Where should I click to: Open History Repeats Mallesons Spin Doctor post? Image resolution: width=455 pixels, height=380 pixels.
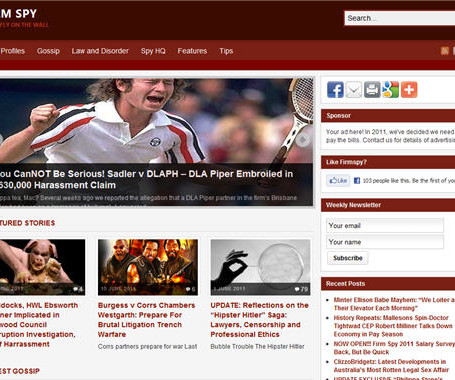(x=393, y=326)
